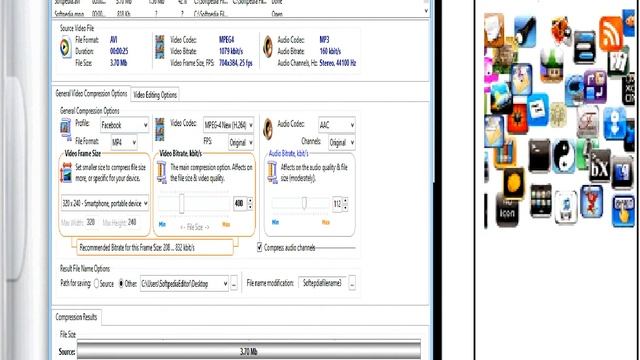Image resolution: width=640 pixels, height=360 pixels.
Task: Select the Source radio button for Path for saving
Action: (x=96, y=284)
